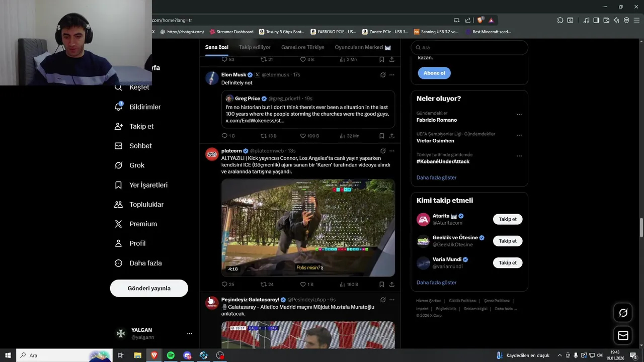Open Grok explain icon on Peşindeyiz Galatasaray post
Image resolution: width=644 pixels, height=362 pixels.
pos(383,300)
